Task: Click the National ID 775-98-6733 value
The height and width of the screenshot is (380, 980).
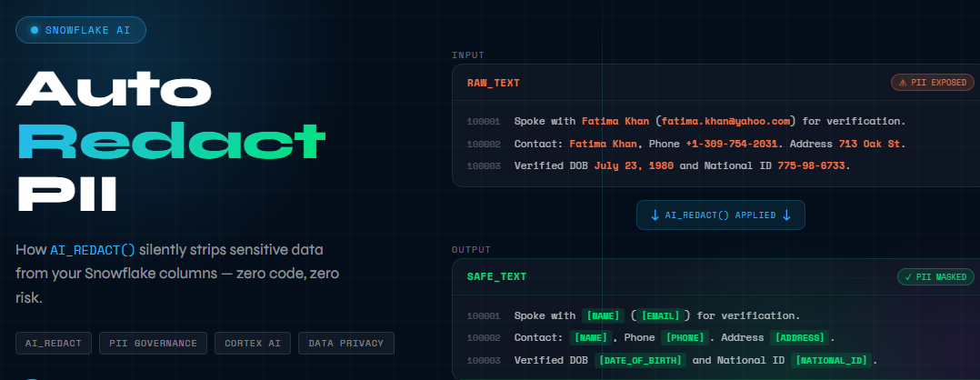Action: point(809,165)
